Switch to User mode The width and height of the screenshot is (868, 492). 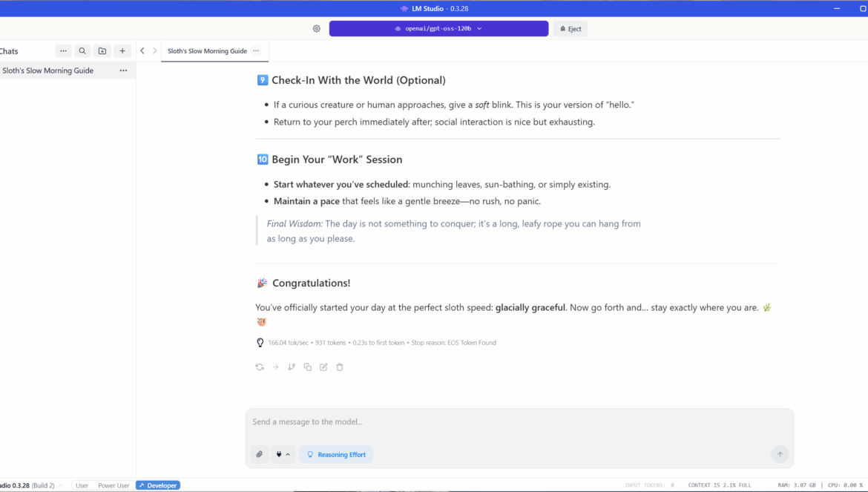(x=82, y=485)
